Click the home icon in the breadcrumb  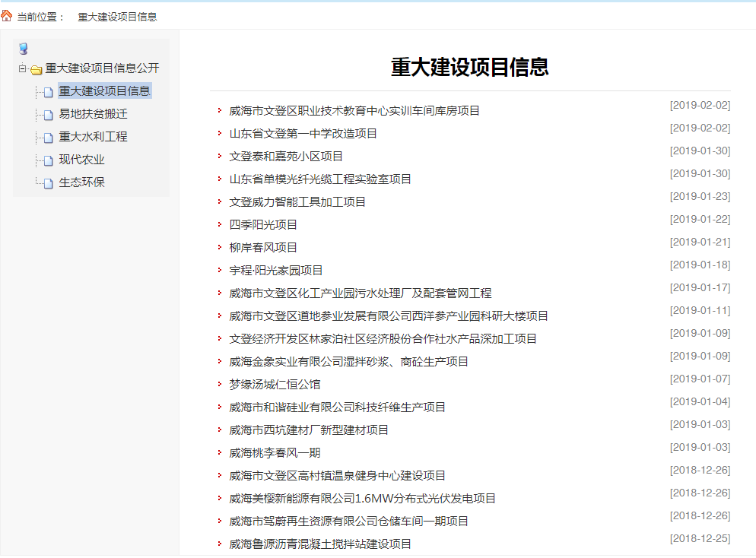point(7,16)
